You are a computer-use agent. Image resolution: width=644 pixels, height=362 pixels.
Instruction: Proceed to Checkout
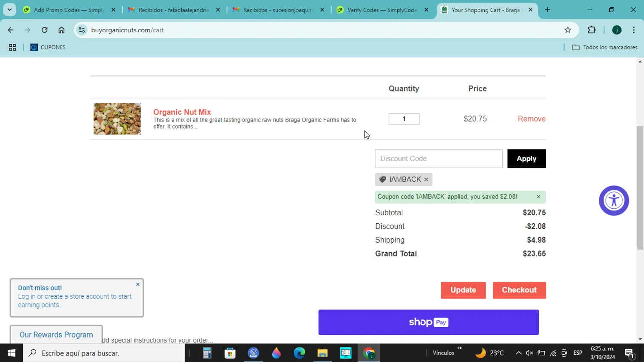tap(519, 290)
